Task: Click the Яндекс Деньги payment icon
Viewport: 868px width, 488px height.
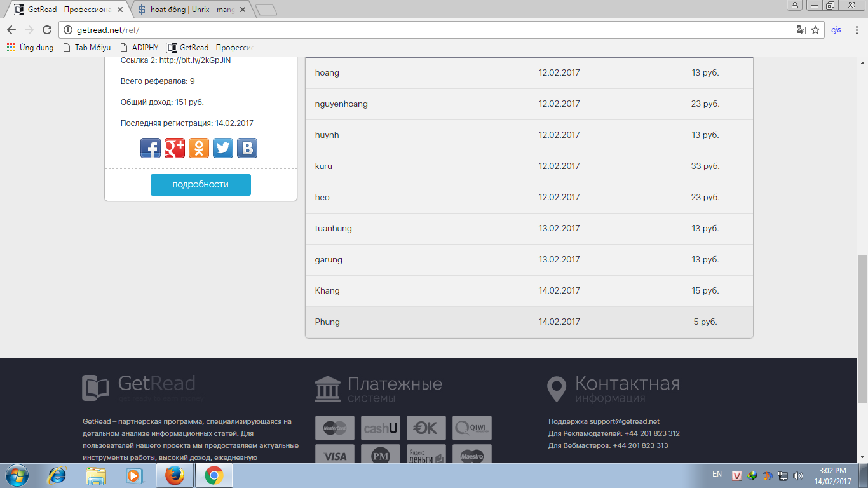Action: click(426, 454)
